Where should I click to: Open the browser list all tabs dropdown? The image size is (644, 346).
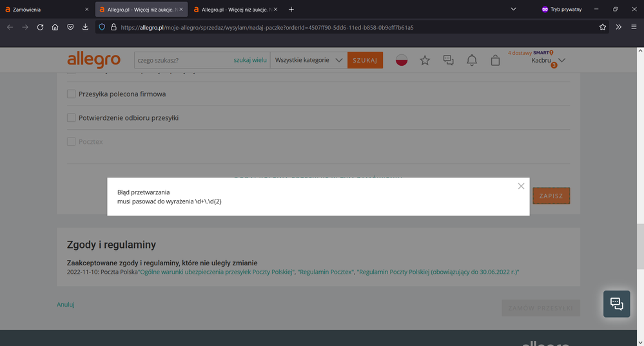513,10
